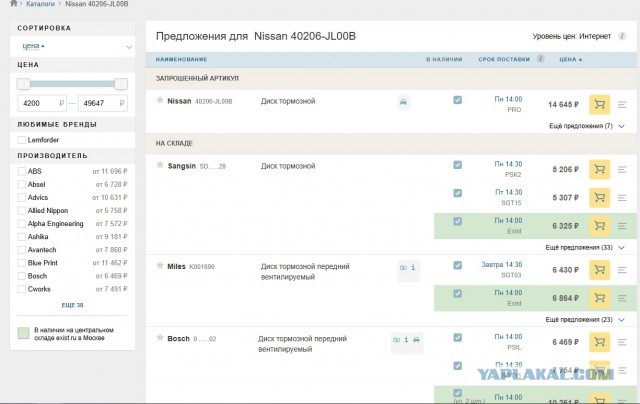Screen dimensions: 640x404
Task: Add Bosch 6 469 ₽ offer to cart
Action: click(600, 342)
